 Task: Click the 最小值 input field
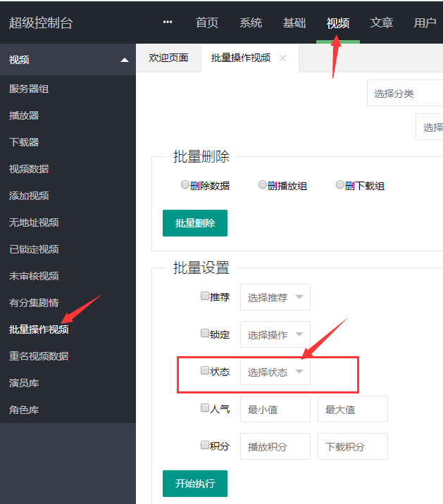(275, 409)
